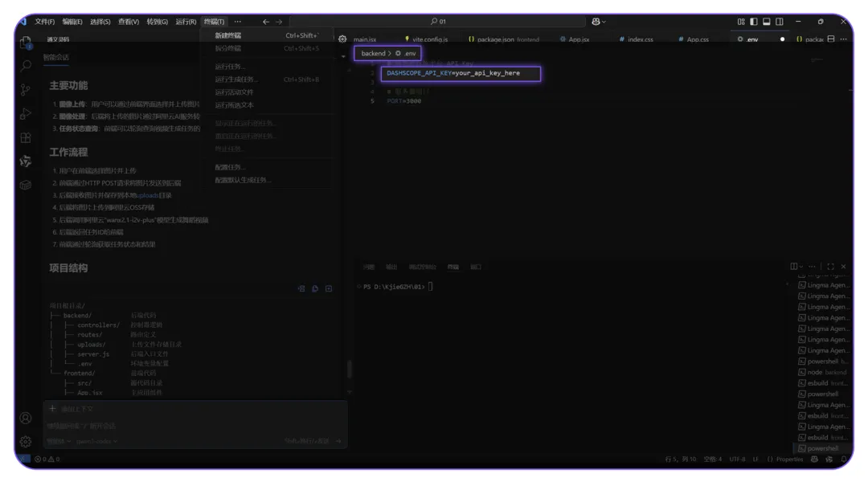868x486 pixels.
Task: Expand the Copilot dropdown chevron in title bar
Action: (604, 22)
